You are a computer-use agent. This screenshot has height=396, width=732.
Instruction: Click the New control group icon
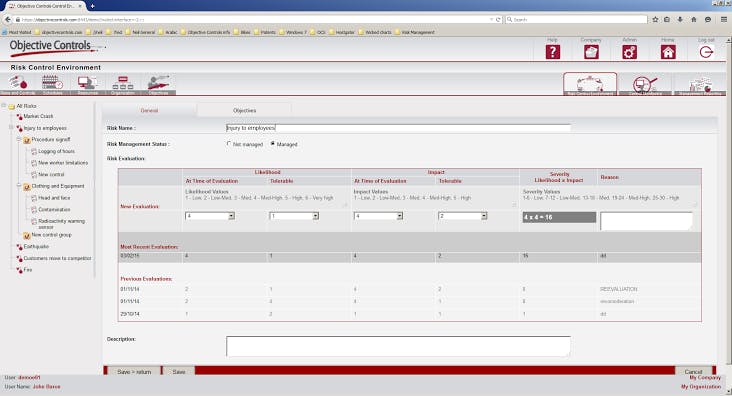pyautogui.click(x=27, y=235)
